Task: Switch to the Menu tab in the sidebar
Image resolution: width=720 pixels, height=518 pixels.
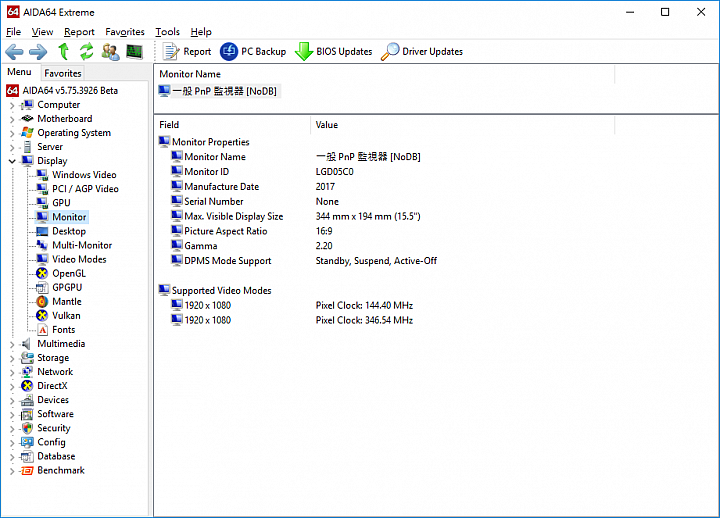Action: [19, 72]
